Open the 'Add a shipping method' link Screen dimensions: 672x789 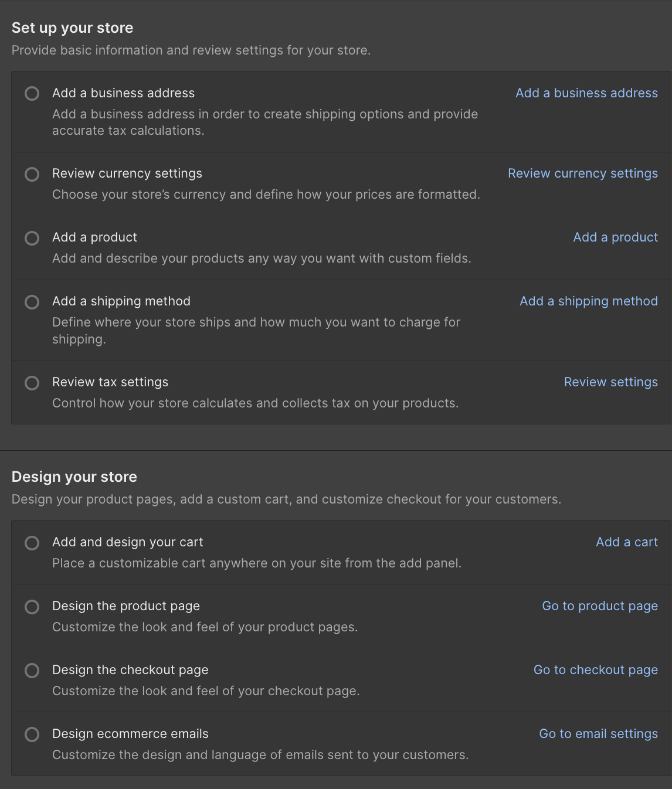tap(588, 301)
